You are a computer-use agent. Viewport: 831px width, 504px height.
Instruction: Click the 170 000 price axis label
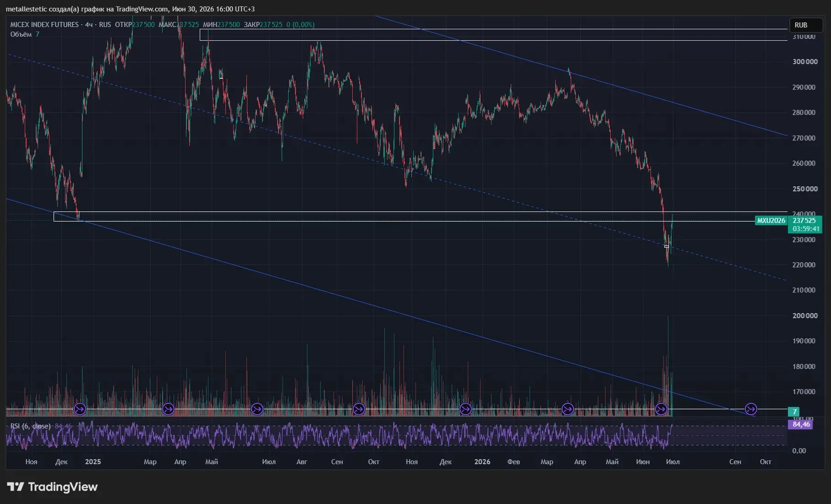coord(804,392)
